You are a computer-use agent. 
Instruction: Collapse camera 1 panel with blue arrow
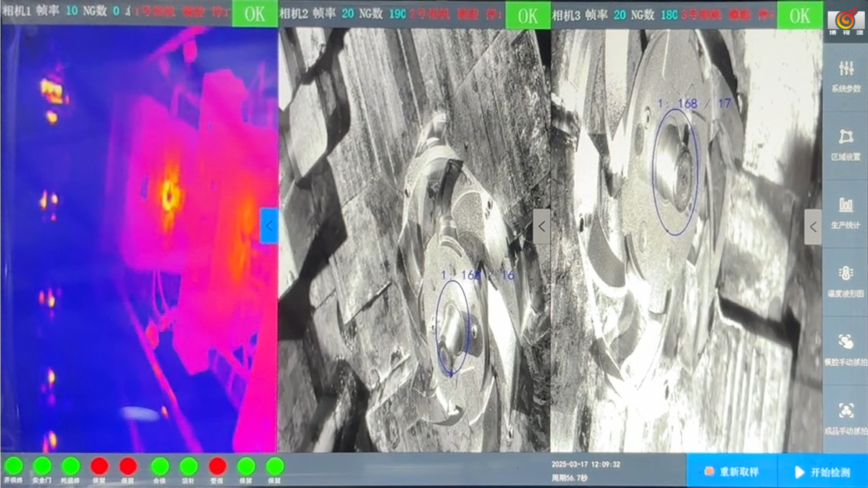tap(269, 226)
